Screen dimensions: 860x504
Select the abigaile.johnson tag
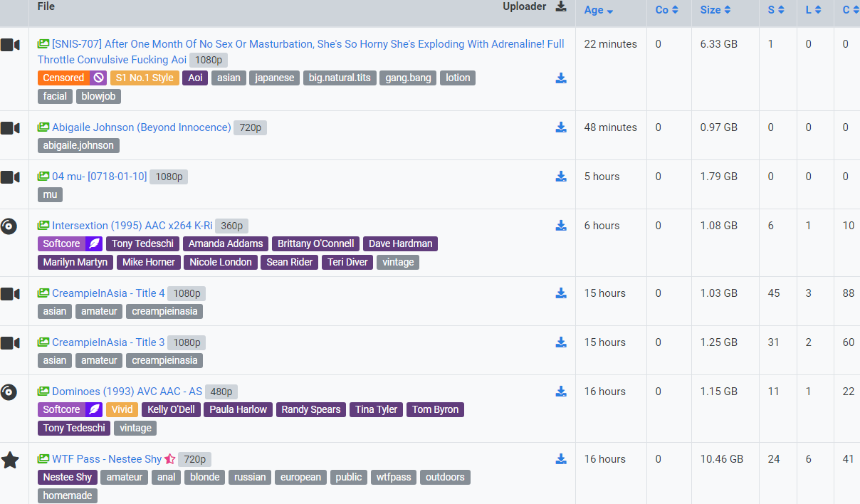78,146
